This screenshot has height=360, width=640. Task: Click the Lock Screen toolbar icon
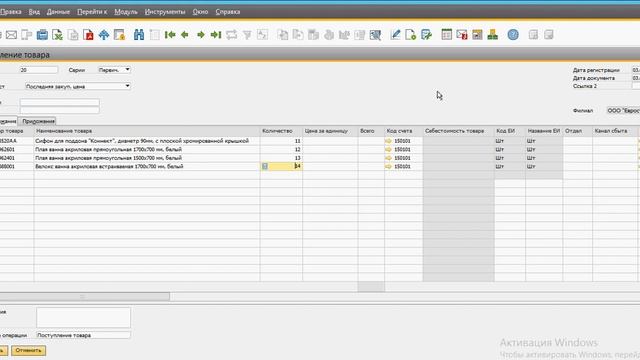[119, 35]
